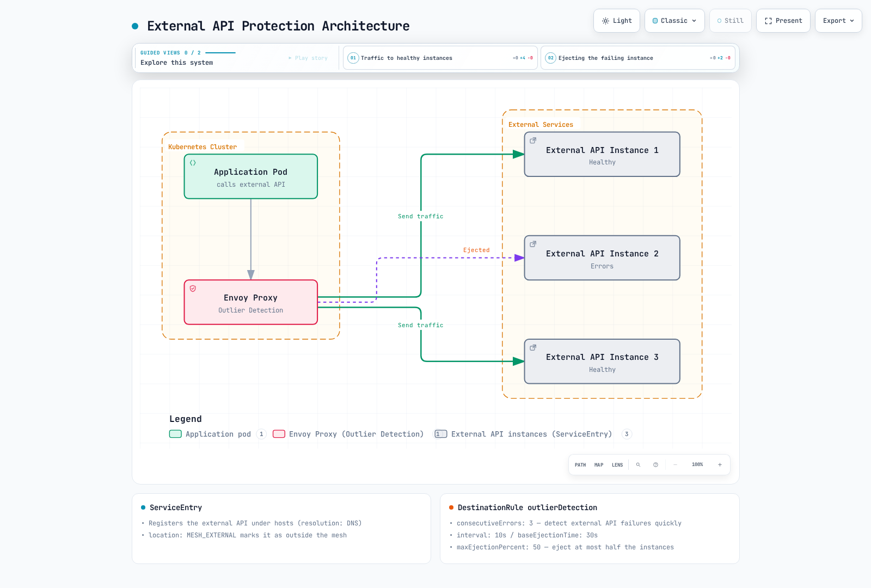Click the gray External API instances swatch
This screenshot has height=588, width=871.
pyautogui.click(x=441, y=434)
